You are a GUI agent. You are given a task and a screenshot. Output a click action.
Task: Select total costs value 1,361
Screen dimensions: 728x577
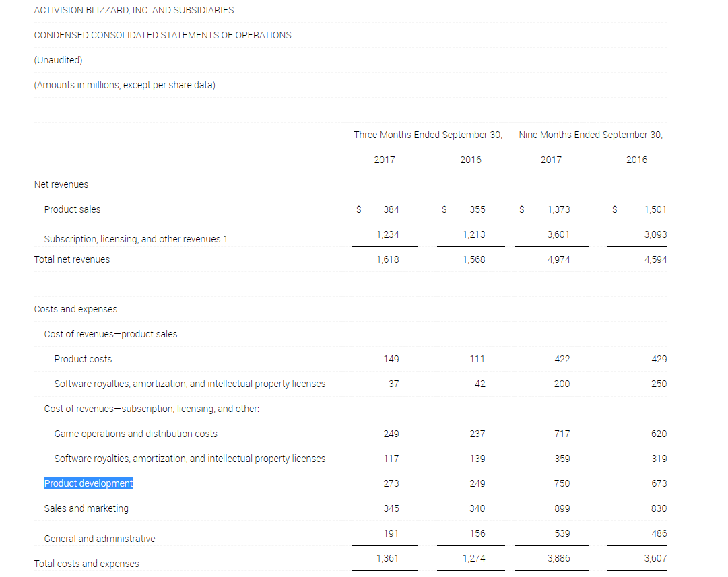[x=388, y=558]
